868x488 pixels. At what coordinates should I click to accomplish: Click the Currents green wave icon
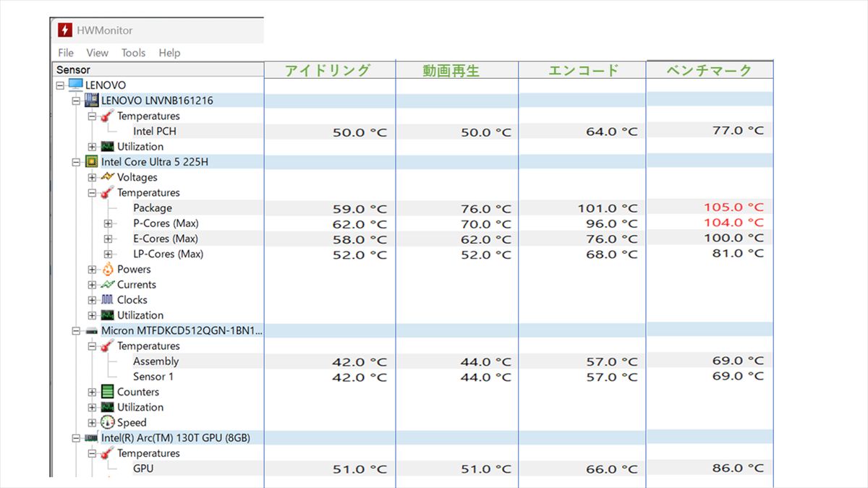click(107, 285)
